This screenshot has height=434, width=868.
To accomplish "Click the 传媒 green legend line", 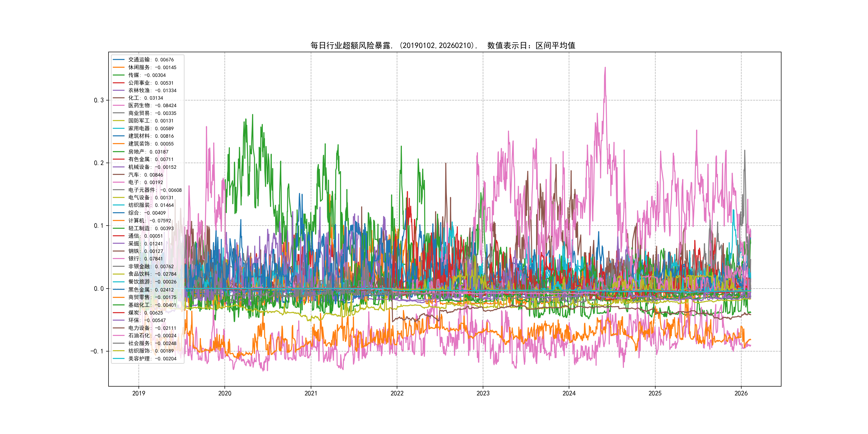I will (119, 75).
